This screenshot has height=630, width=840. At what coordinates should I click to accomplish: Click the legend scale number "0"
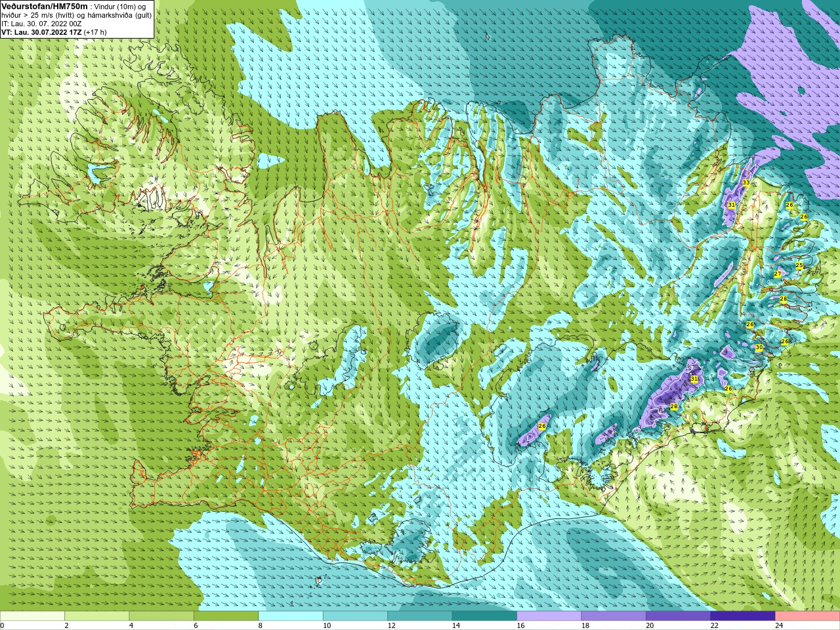(x=2, y=625)
